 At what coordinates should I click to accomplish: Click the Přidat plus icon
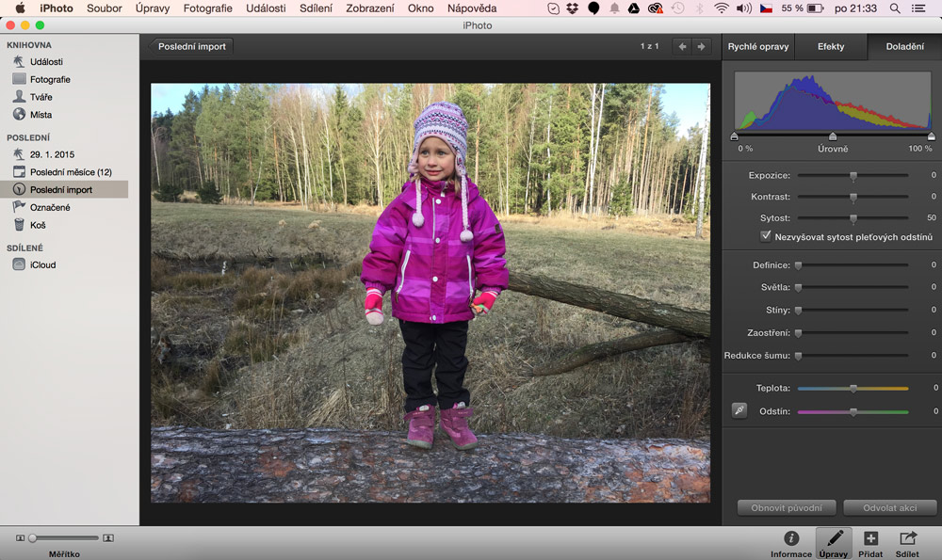[870, 539]
